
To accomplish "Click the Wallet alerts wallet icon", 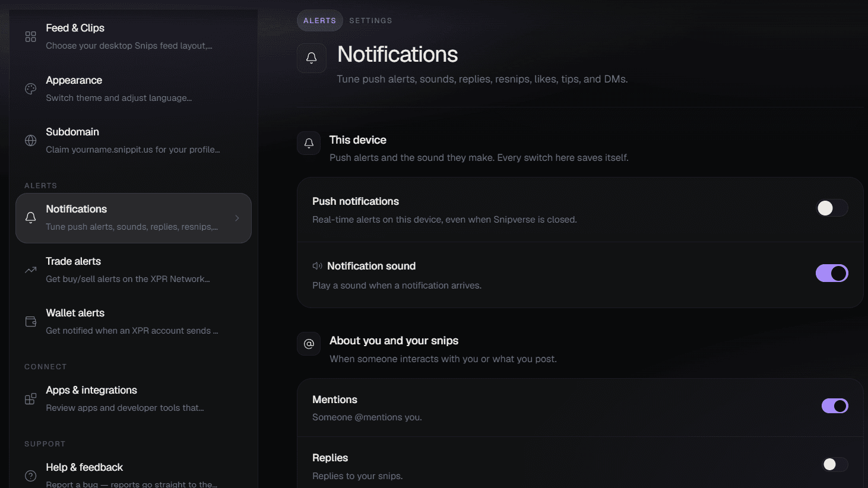I will click(x=31, y=322).
